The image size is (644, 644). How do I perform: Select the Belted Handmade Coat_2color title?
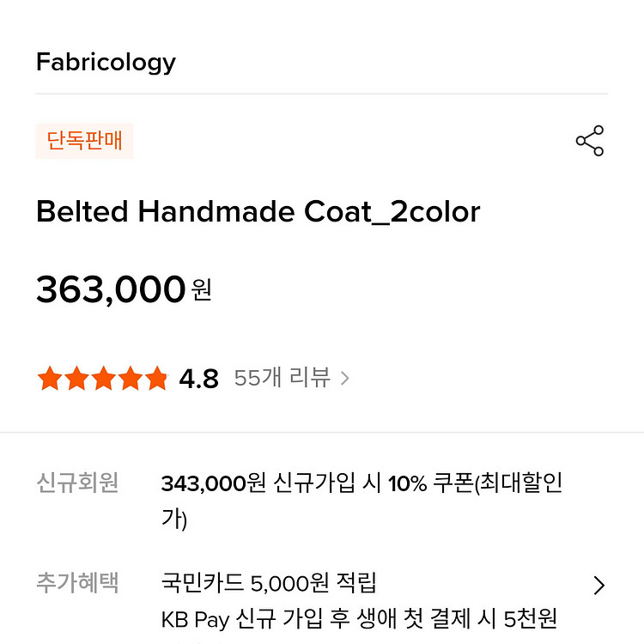(x=258, y=211)
